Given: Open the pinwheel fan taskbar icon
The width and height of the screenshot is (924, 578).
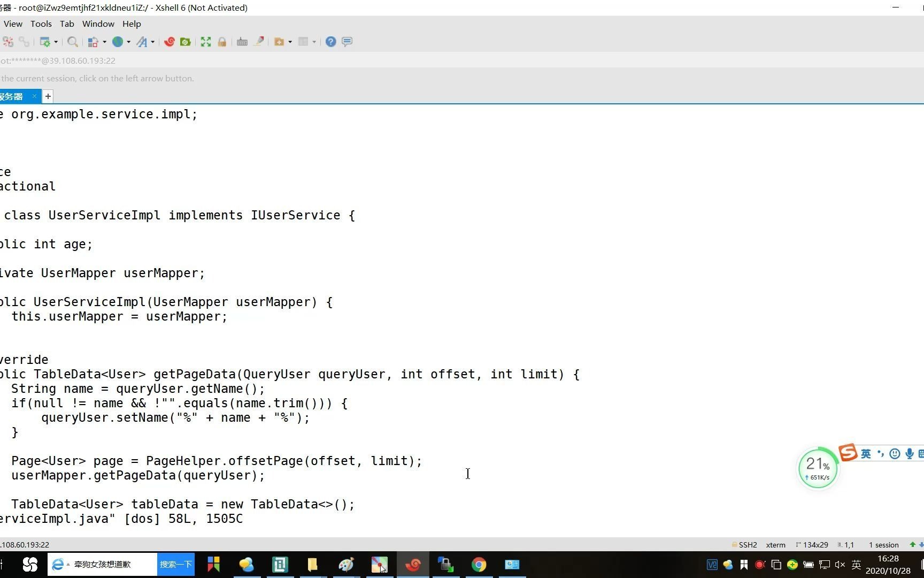Looking at the screenshot, I should [x=30, y=565].
